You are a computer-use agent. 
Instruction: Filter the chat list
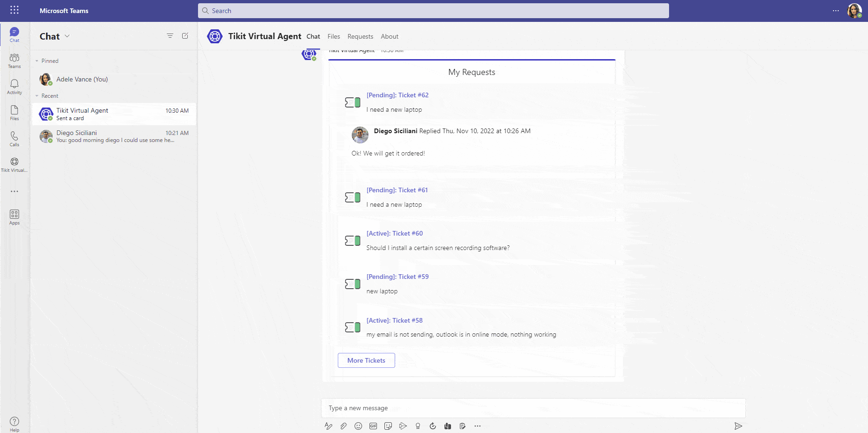click(x=170, y=36)
